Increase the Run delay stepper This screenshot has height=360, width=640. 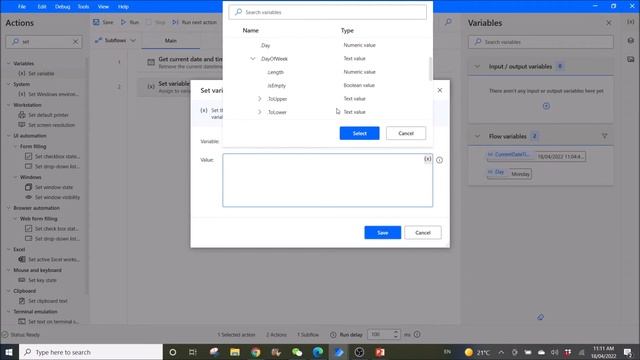click(395, 332)
